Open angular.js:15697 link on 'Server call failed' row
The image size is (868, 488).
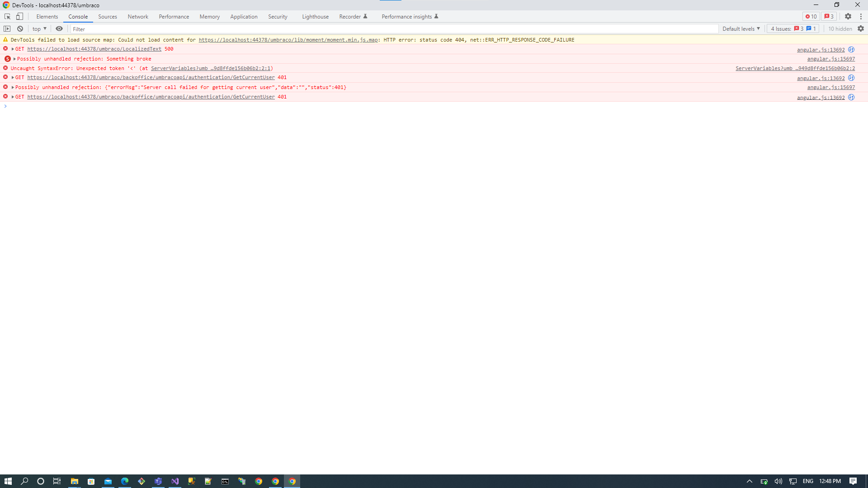tap(831, 87)
